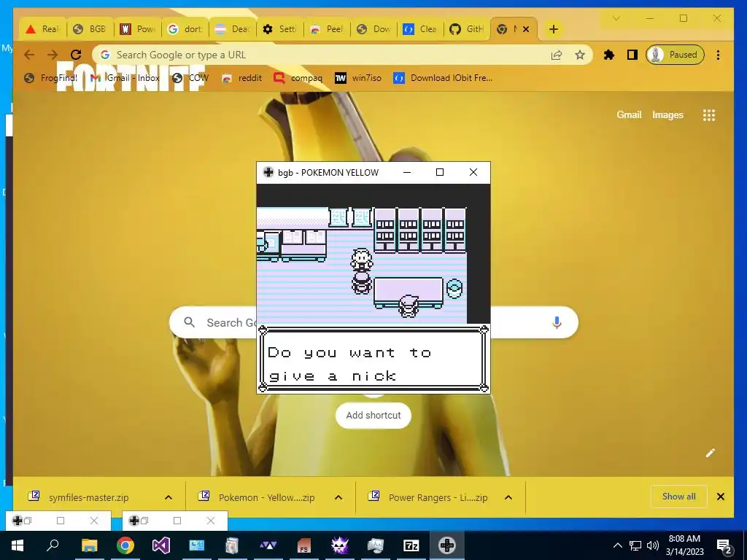Close the active Chrome tab
The width and height of the screenshot is (747, 560).
click(x=526, y=29)
